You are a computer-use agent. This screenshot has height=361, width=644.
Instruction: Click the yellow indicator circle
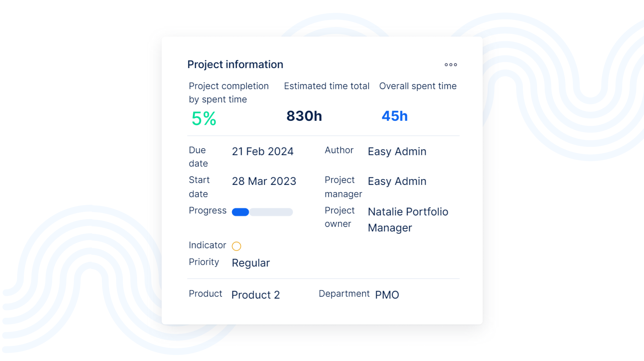click(236, 246)
